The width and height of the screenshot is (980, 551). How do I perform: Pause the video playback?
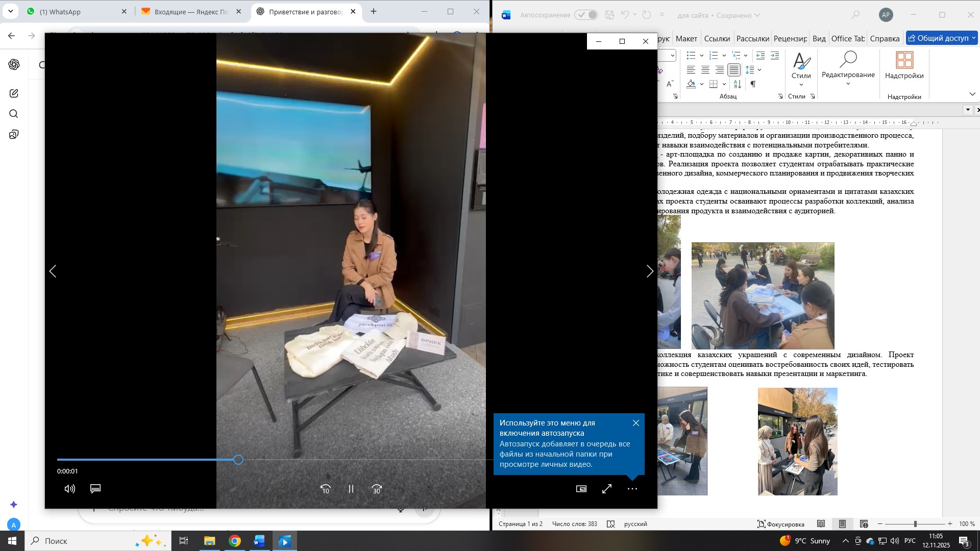[x=351, y=489]
